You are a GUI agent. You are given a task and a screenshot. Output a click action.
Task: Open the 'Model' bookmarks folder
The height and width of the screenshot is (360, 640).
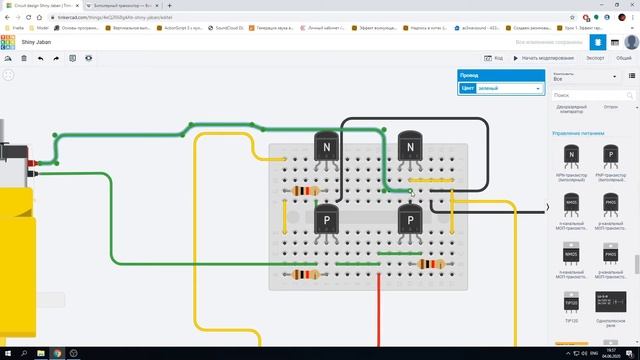tap(39, 28)
